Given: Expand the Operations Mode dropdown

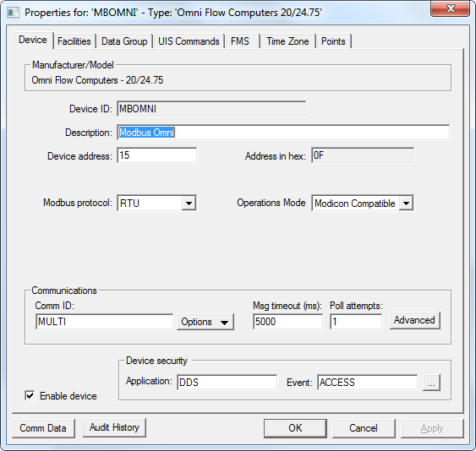Looking at the screenshot, I should [406, 204].
